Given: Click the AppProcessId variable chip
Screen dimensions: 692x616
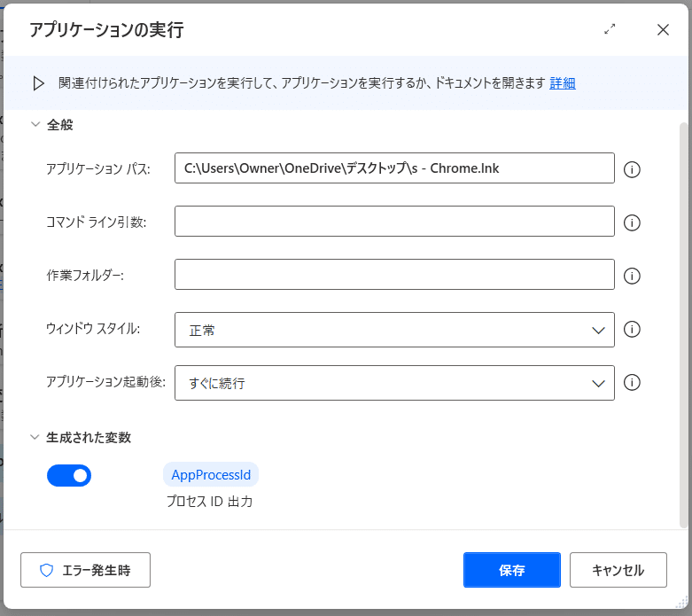Looking at the screenshot, I should pos(211,475).
